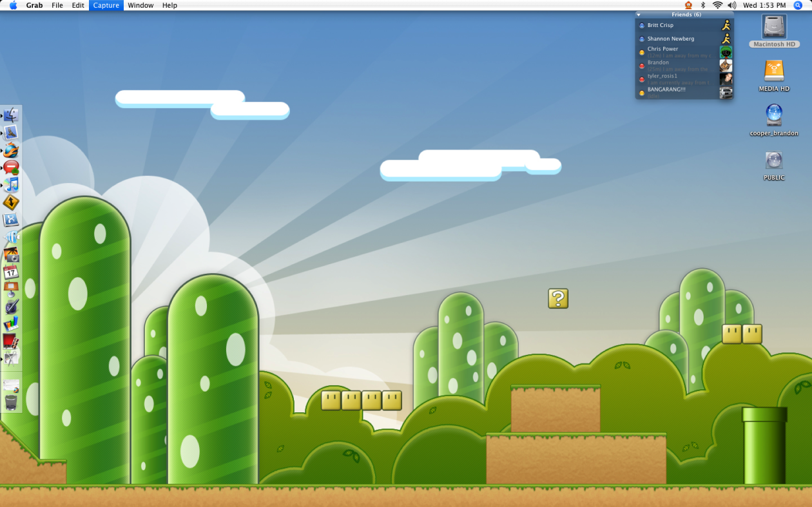Open Finder from the Dock
812x507 pixels.
point(11,115)
